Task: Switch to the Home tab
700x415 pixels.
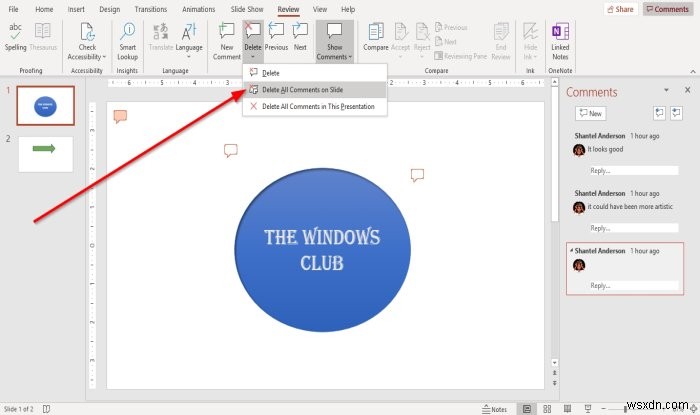Action: (44, 9)
